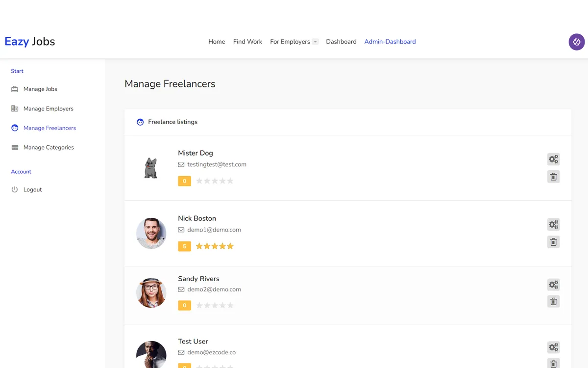Go to Find Work page

[x=247, y=42]
